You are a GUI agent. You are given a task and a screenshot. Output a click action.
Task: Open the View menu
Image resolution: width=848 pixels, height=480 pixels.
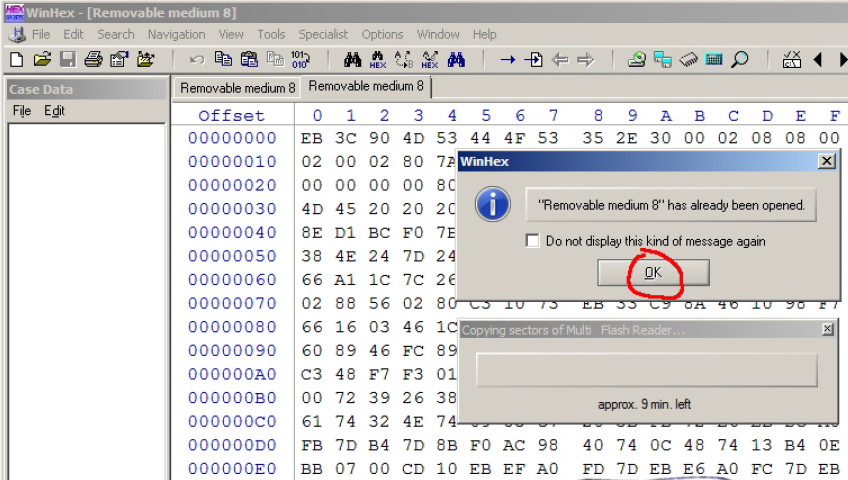tap(231, 35)
